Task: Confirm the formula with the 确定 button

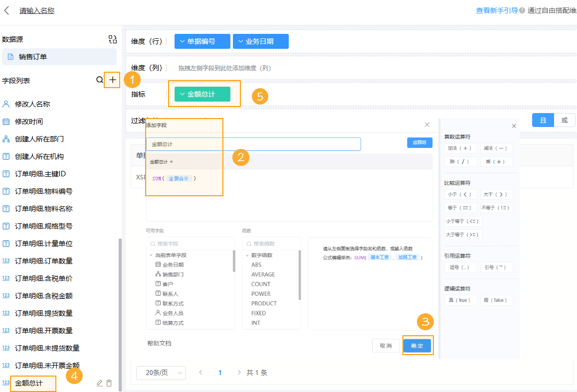Action: point(417,345)
